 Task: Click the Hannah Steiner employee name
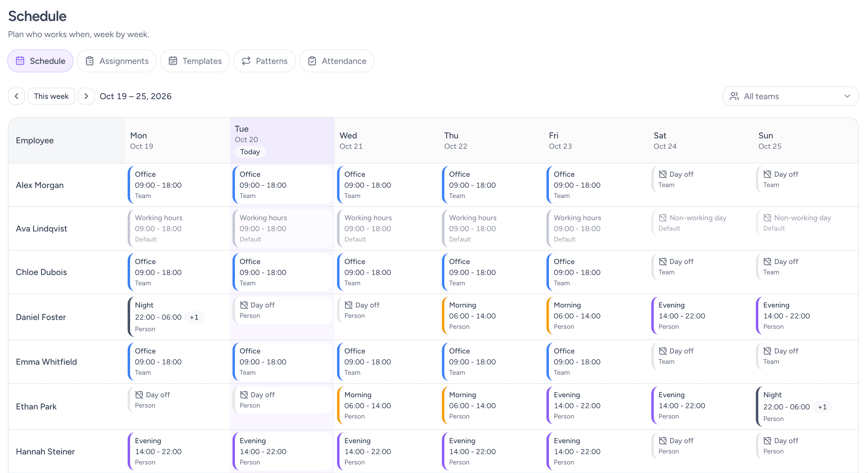(45, 452)
